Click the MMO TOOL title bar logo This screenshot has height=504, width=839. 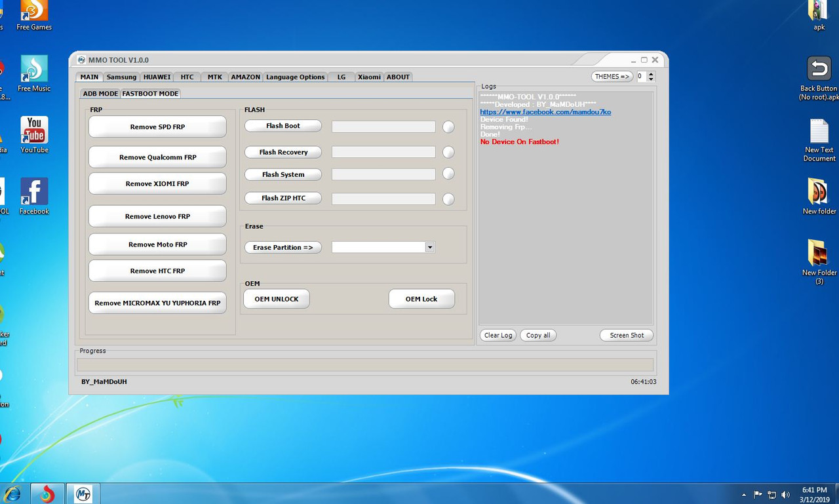81,60
